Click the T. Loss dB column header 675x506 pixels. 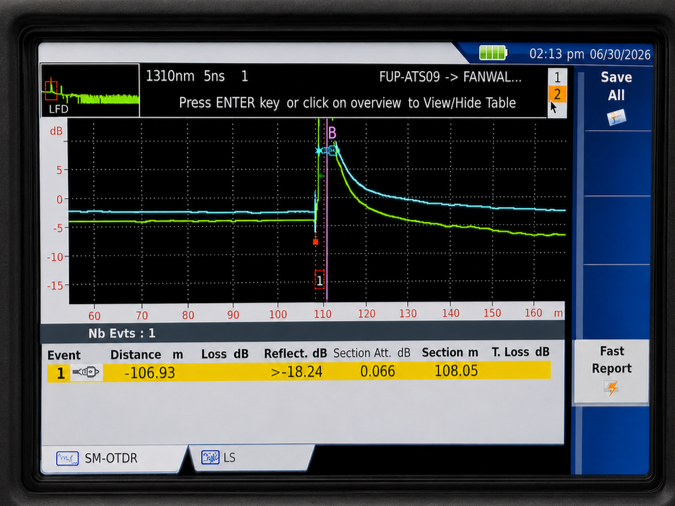520,352
